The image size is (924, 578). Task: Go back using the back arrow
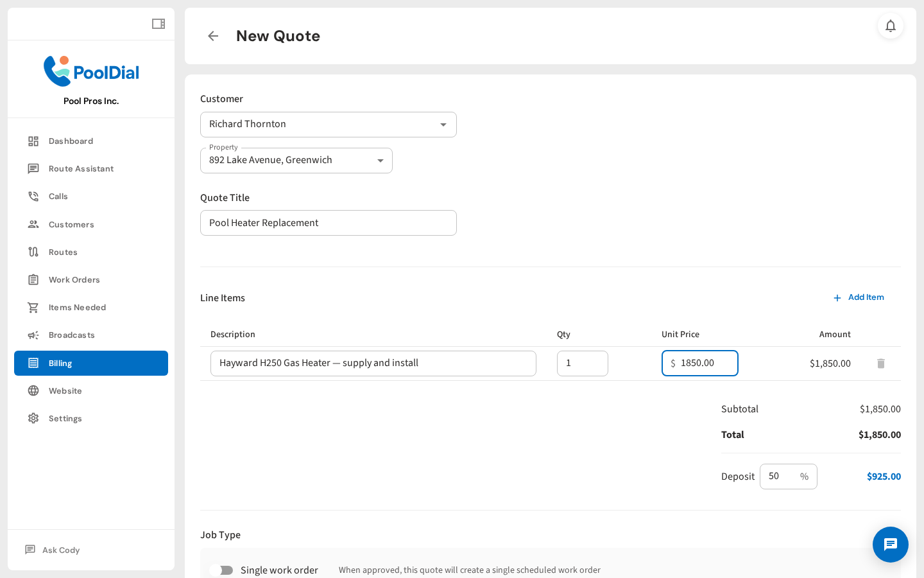pyautogui.click(x=212, y=36)
